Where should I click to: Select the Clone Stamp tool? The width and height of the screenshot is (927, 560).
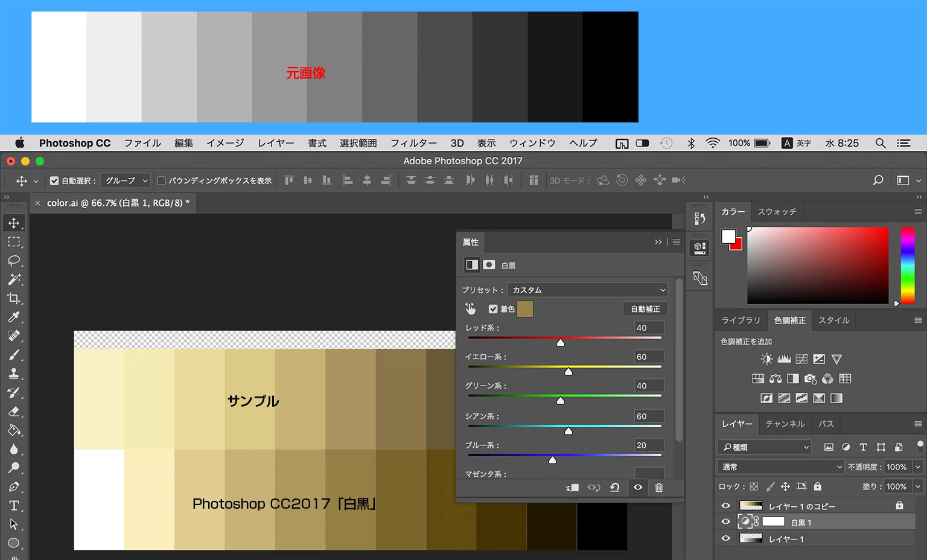tap(14, 374)
